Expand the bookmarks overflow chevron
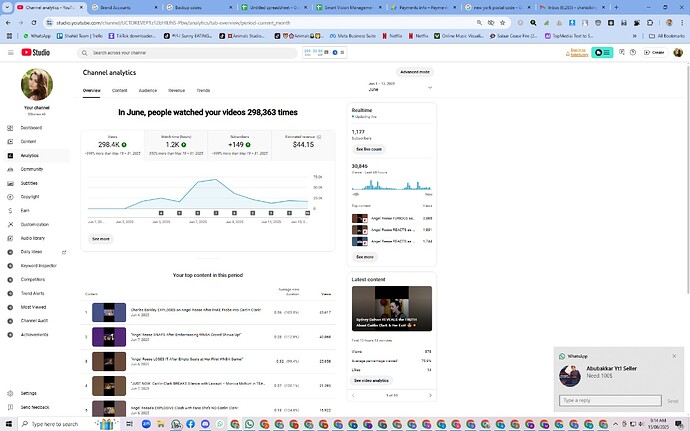Screen dimensions: 690x431 pos(635,36)
